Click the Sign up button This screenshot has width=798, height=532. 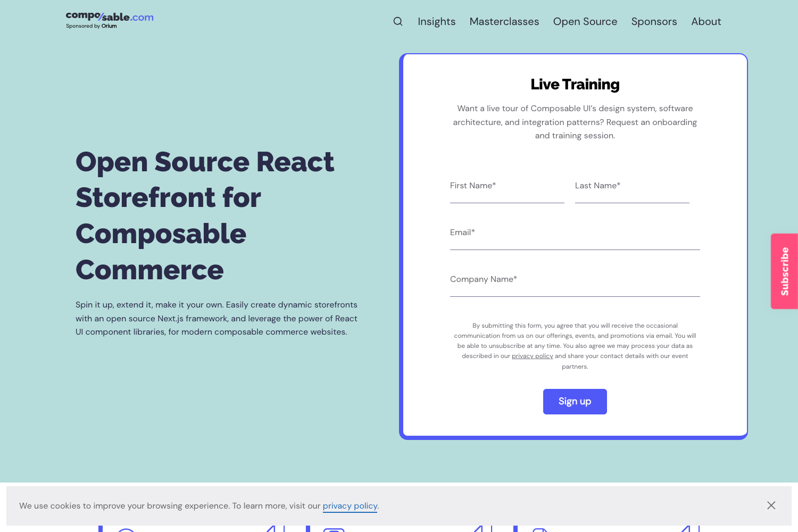coord(575,401)
